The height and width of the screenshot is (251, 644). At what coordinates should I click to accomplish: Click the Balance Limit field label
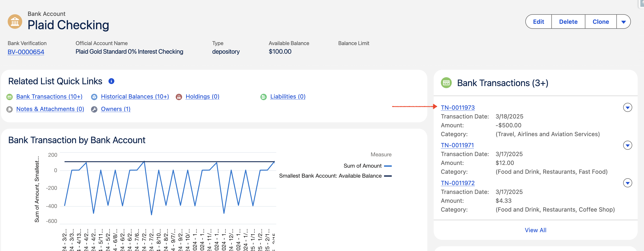pyautogui.click(x=353, y=43)
